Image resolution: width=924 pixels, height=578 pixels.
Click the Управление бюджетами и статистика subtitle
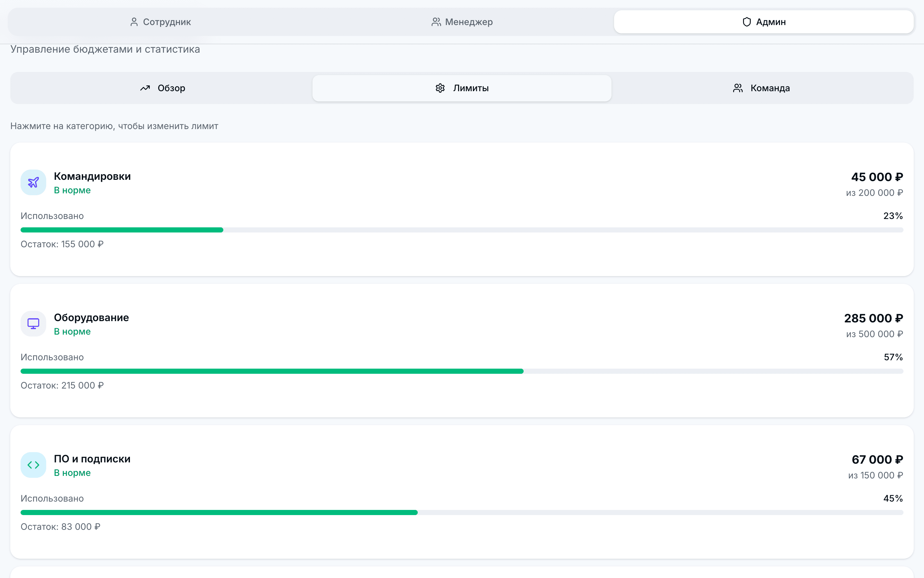click(x=105, y=49)
